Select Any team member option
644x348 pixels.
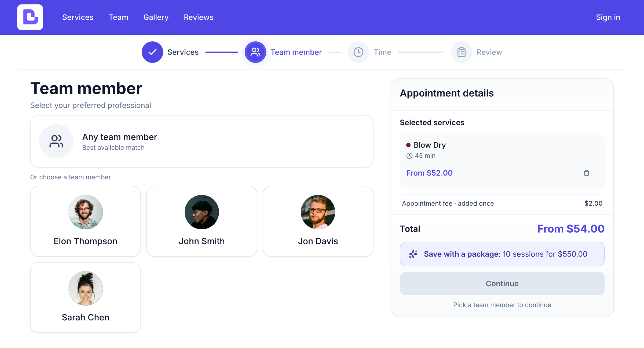[202, 141]
